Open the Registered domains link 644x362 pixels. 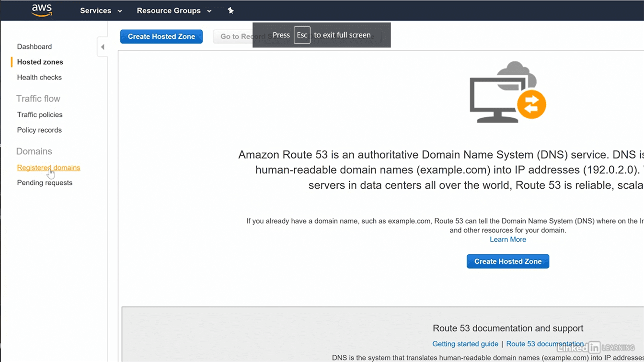point(48,168)
